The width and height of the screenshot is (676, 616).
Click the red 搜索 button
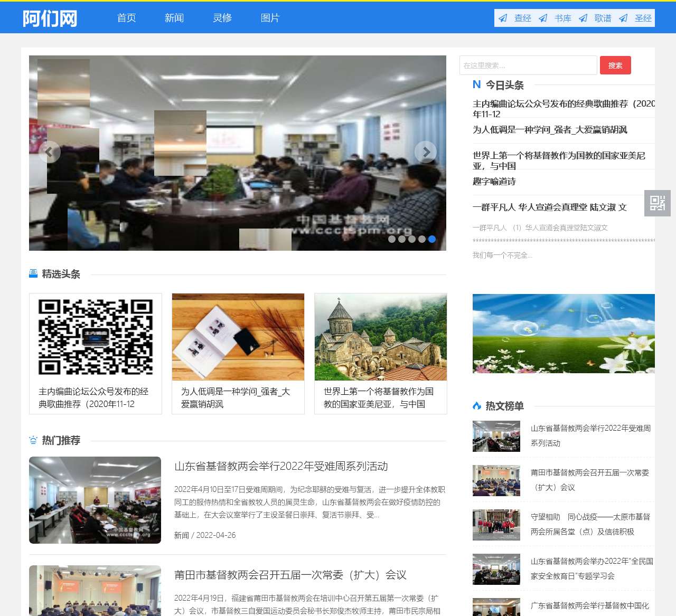(x=615, y=65)
